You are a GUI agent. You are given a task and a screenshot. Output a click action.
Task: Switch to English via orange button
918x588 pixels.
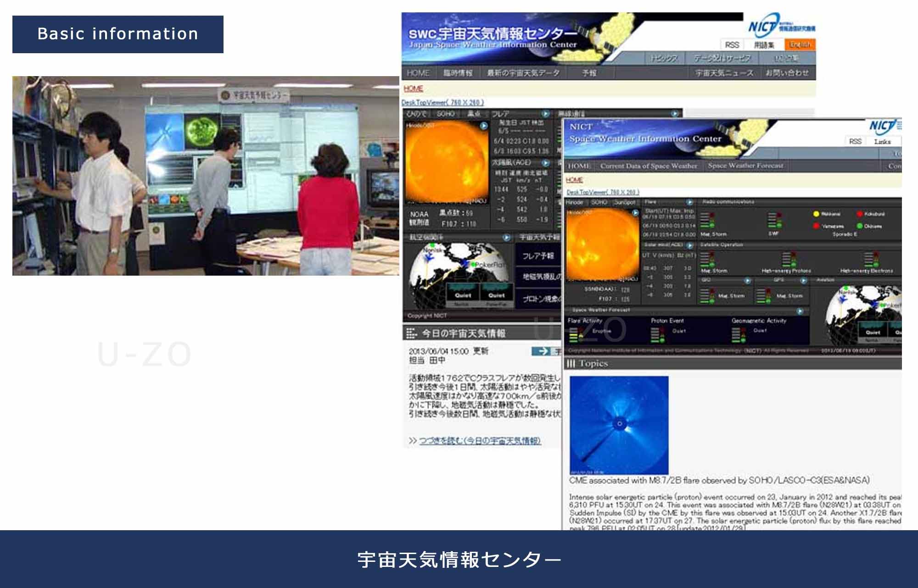point(800,44)
